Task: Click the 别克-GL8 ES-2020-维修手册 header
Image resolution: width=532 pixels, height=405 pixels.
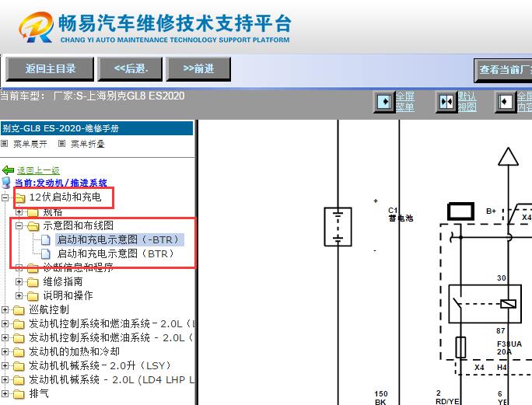Action: 96,128
